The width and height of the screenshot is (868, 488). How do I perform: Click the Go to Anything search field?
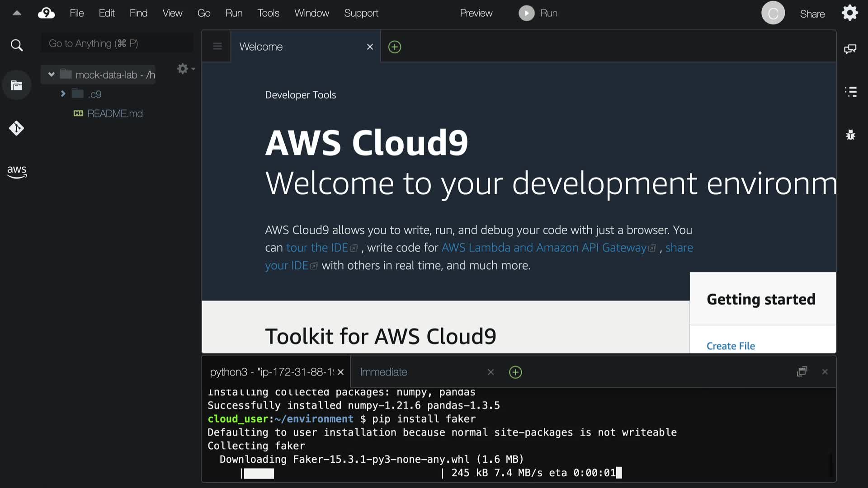click(x=117, y=43)
